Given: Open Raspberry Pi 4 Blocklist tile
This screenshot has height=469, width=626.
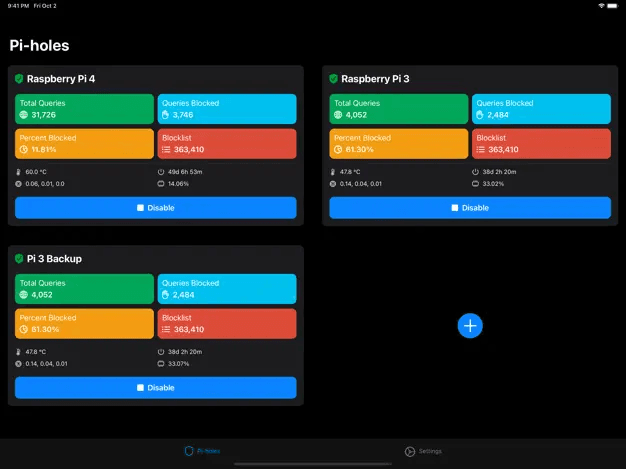Looking at the screenshot, I should click(227, 144).
